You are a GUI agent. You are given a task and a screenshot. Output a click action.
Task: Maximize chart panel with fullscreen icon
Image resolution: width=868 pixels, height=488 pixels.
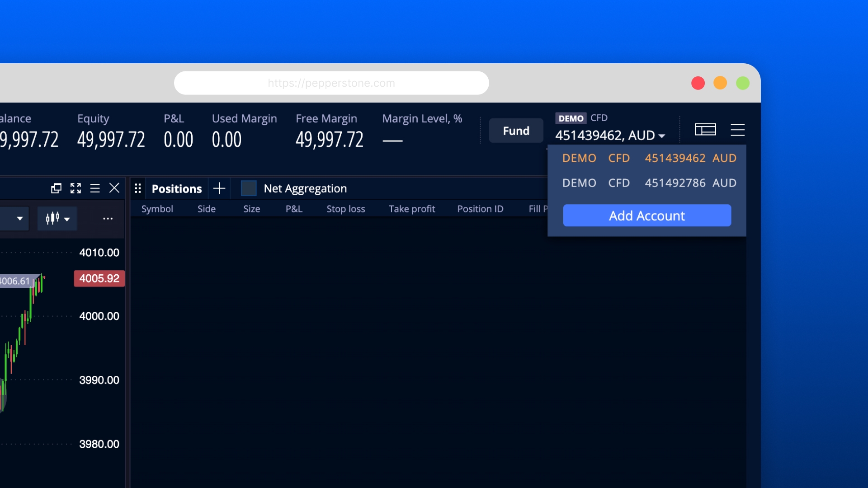click(75, 188)
